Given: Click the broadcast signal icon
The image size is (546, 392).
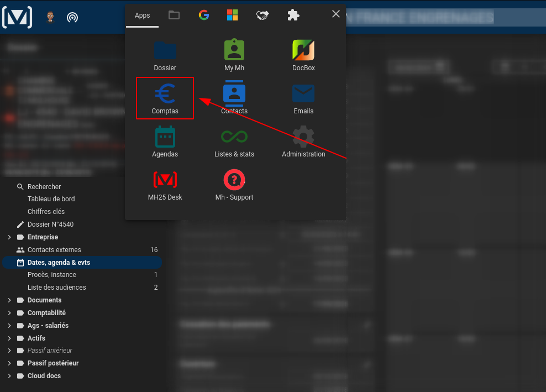Looking at the screenshot, I should (72, 17).
